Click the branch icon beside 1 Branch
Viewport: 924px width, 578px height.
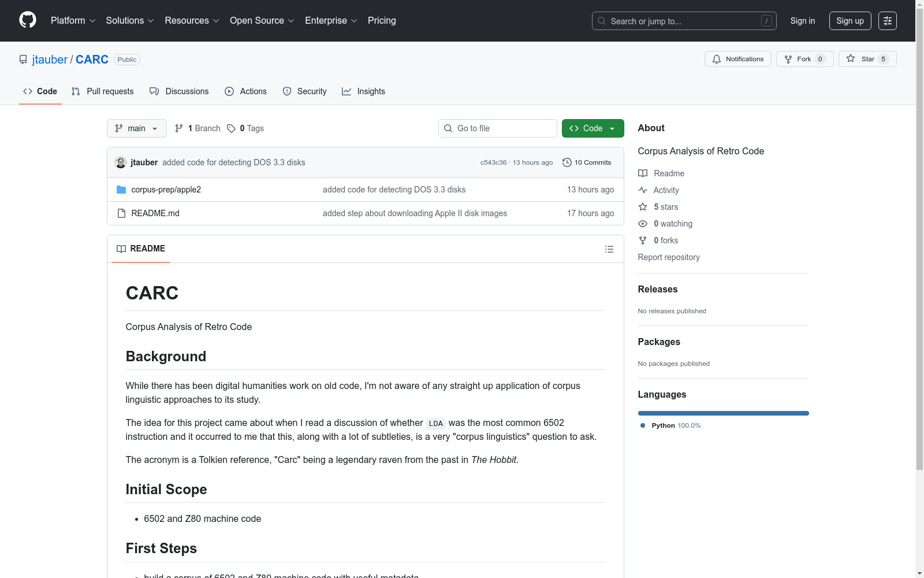pyautogui.click(x=179, y=128)
